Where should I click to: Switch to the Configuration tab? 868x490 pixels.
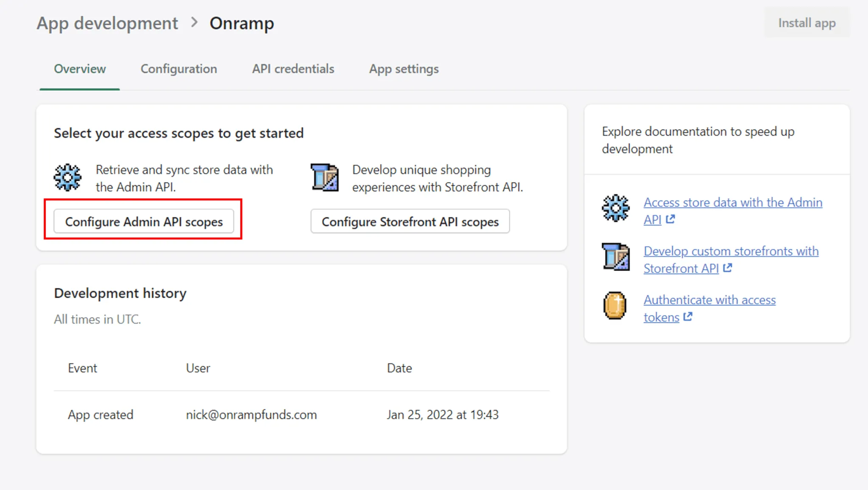click(179, 69)
